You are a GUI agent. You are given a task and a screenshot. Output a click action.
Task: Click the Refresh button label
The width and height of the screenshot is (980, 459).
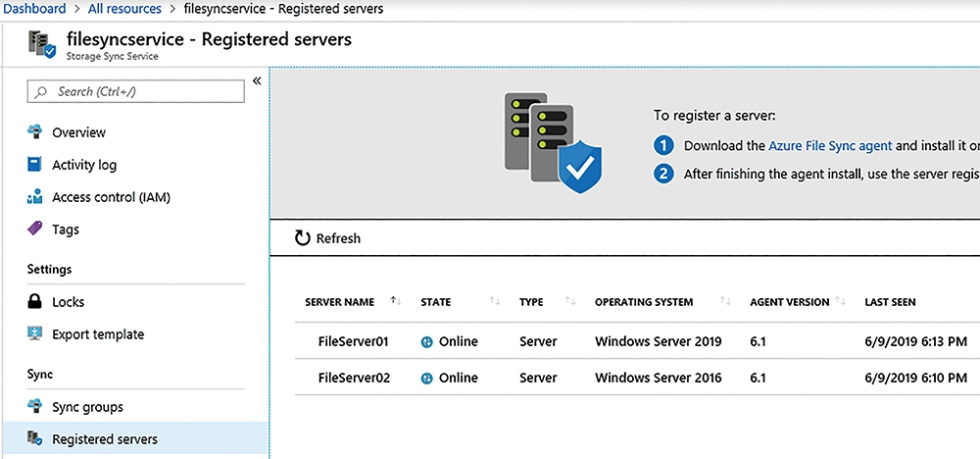click(338, 238)
